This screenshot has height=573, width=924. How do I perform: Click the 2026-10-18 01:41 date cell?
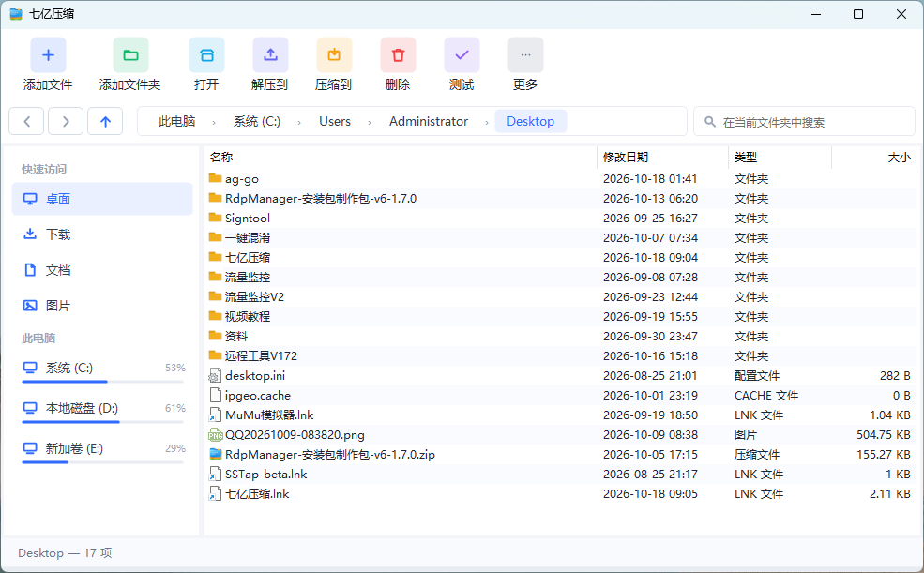[x=650, y=178]
